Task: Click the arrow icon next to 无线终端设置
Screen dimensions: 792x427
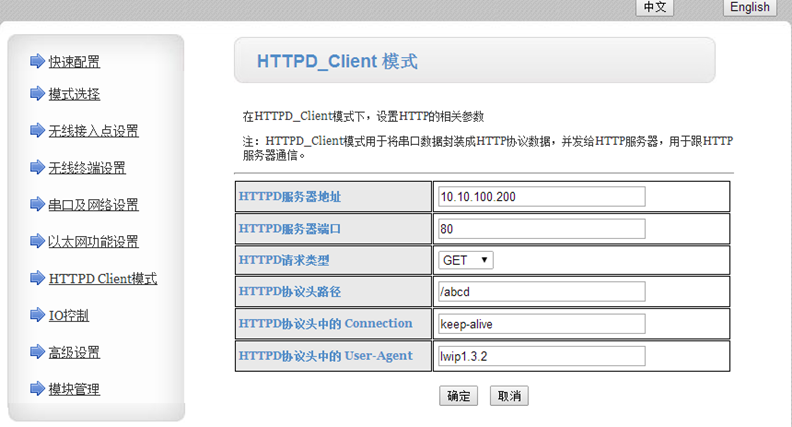Action: [37, 168]
